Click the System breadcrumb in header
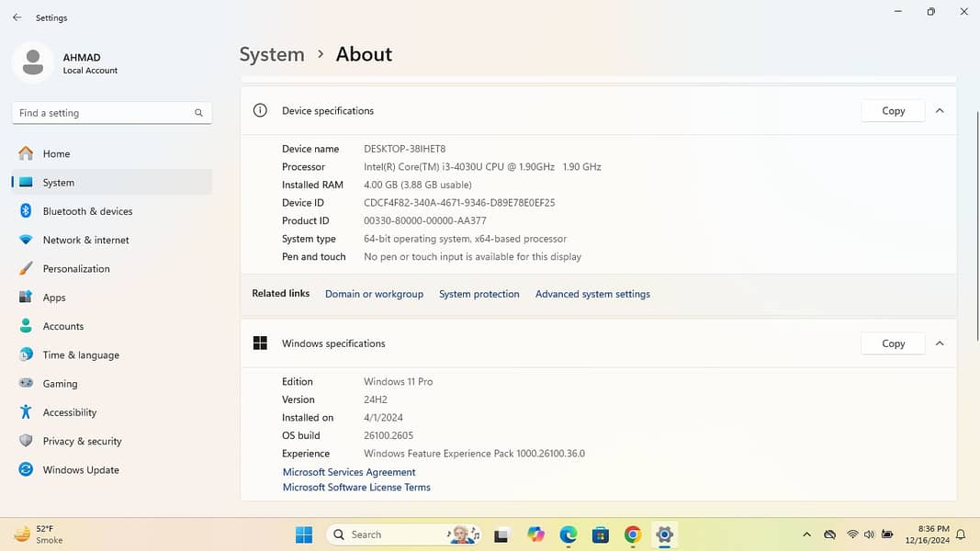 [272, 54]
